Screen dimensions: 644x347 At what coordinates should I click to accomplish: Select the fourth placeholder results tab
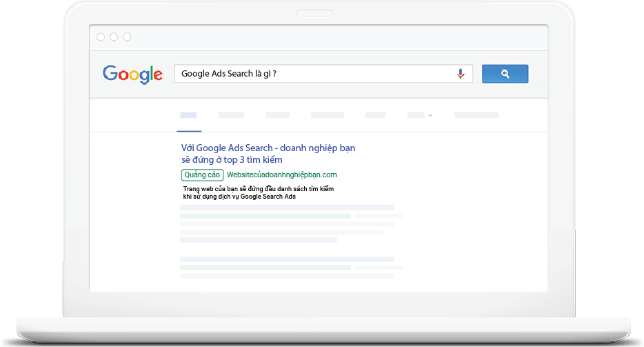point(328,115)
